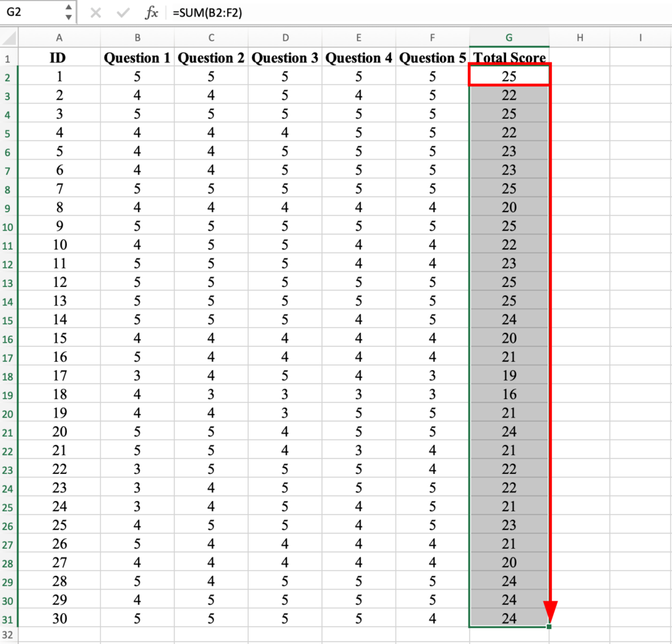Select column G header
672x644 pixels.
[509, 37]
